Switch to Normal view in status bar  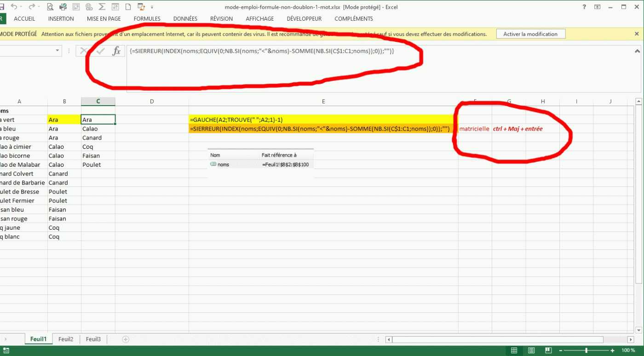514,351
